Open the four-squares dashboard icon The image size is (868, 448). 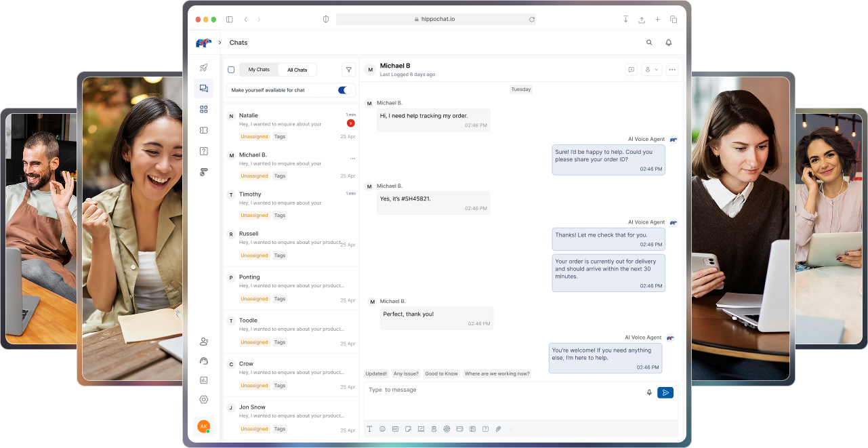tap(203, 109)
